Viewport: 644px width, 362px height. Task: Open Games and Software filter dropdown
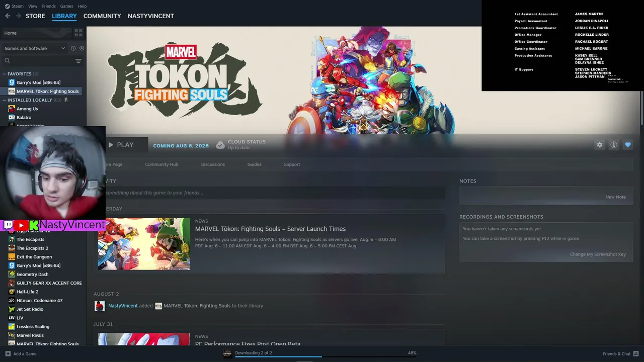click(35, 48)
